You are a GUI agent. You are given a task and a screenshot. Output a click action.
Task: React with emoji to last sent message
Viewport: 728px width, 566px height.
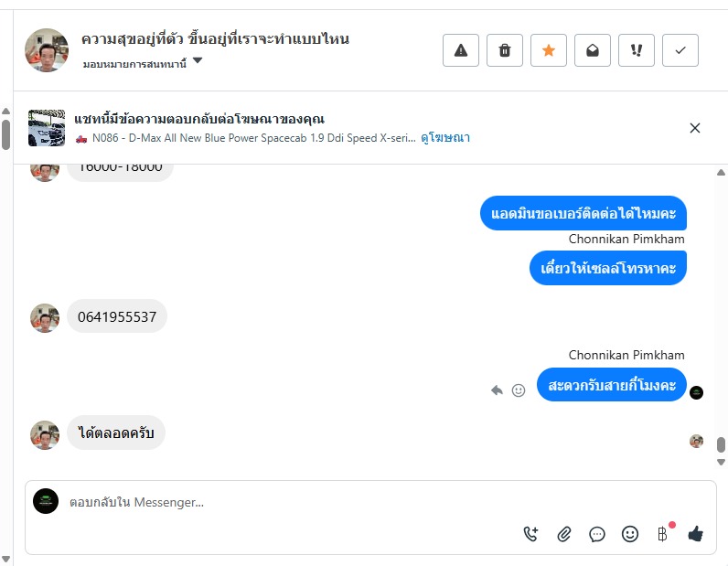pyautogui.click(x=519, y=390)
